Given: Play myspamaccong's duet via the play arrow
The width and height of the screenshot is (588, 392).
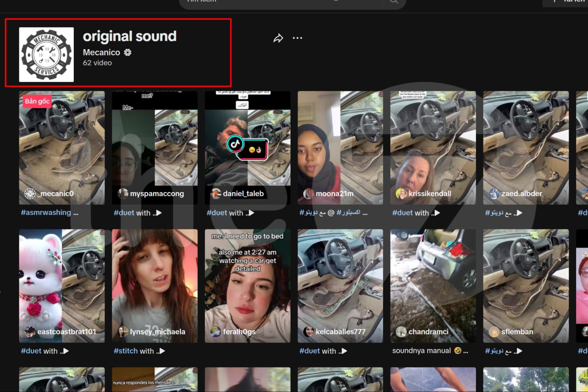Looking at the screenshot, I should 159,213.
